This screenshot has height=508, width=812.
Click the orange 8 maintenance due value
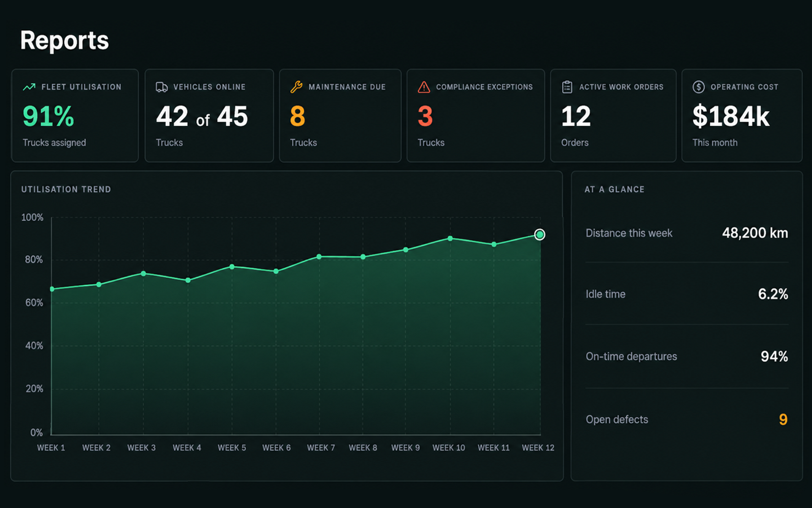(x=298, y=116)
